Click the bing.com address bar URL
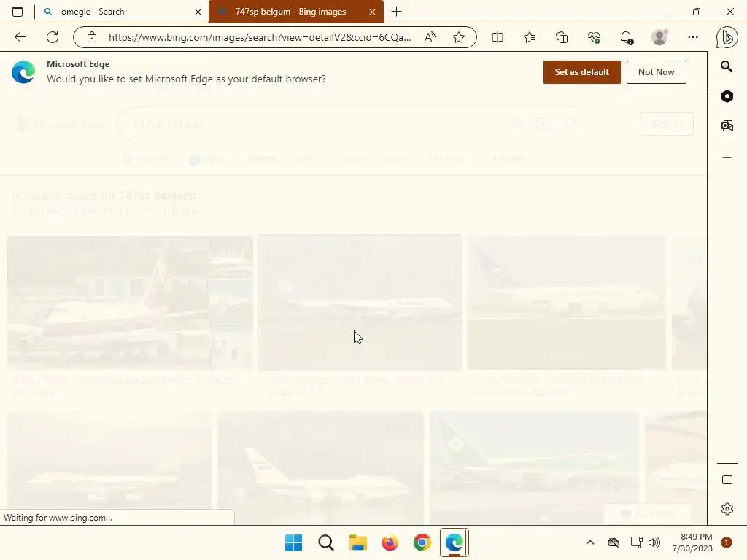 tap(260, 37)
